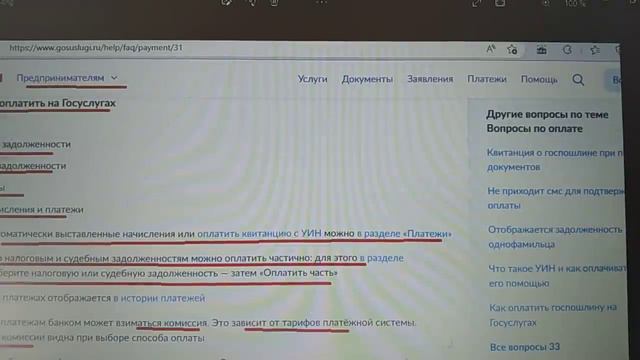Screen dimensions: 640x360
Task: Open the Помощь menu item
Action: pyautogui.click(x=539, y=80)
